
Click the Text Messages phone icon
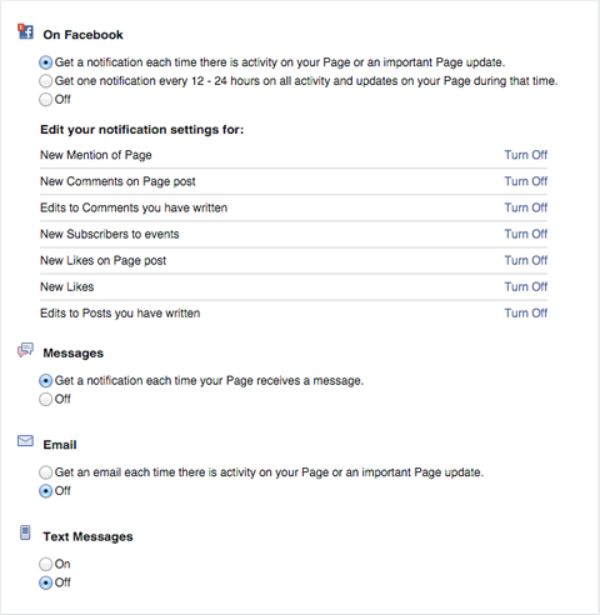click(26, 534)
